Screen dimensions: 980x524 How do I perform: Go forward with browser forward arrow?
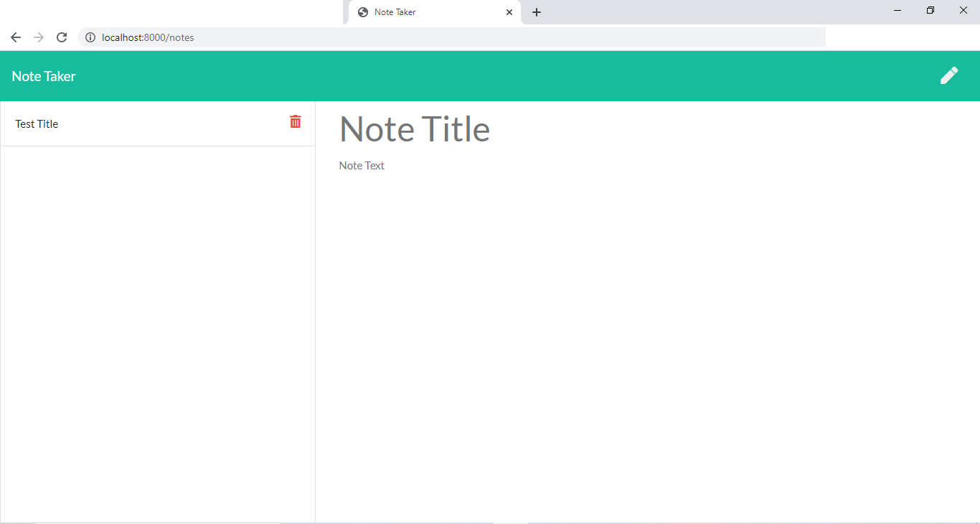click(39, 37)
